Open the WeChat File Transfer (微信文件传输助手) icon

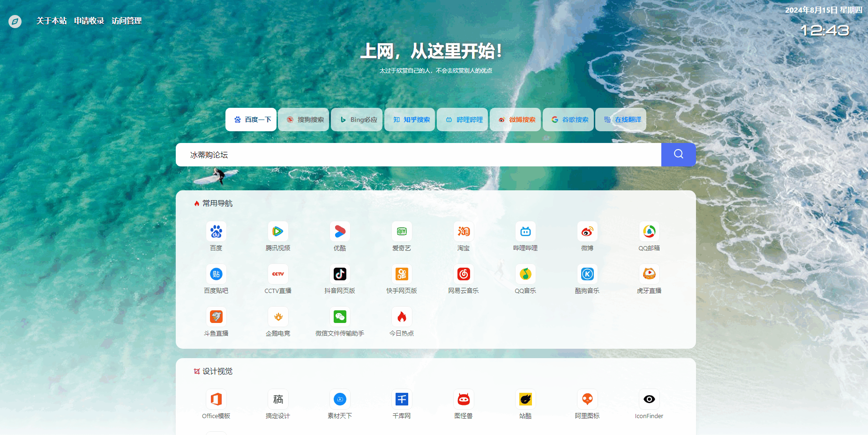(x=340, y=317)
